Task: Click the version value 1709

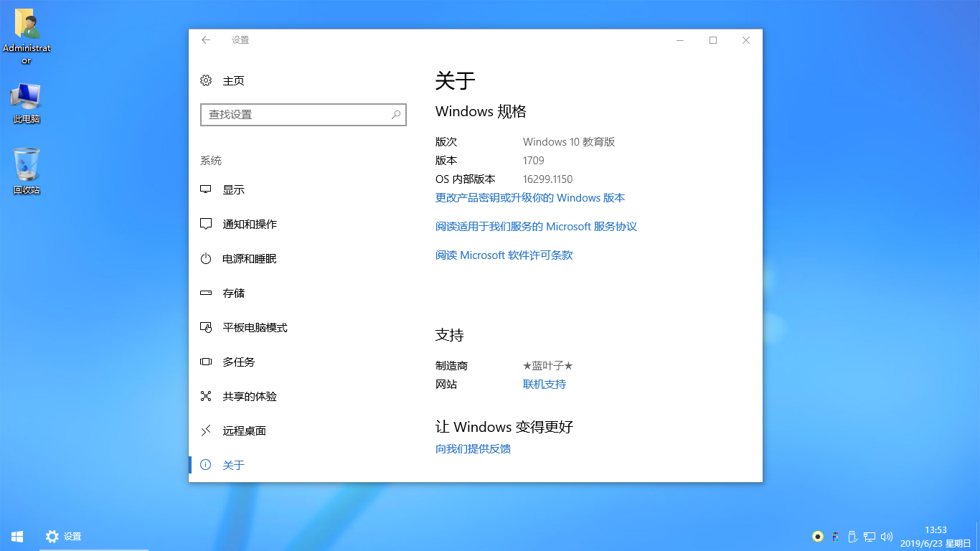Action: point(534,161)
